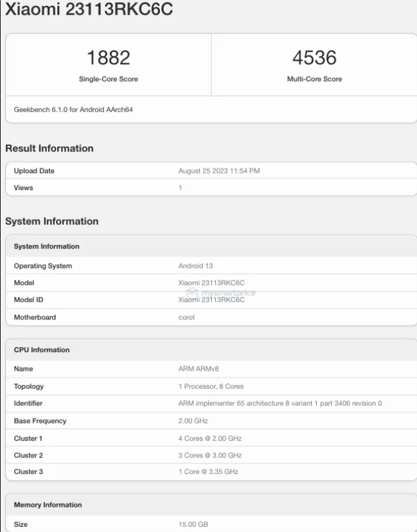This screenshot has width=417, height=532.
Task: Click the ARM implementer identifier value
Action: tap(279, 403)
